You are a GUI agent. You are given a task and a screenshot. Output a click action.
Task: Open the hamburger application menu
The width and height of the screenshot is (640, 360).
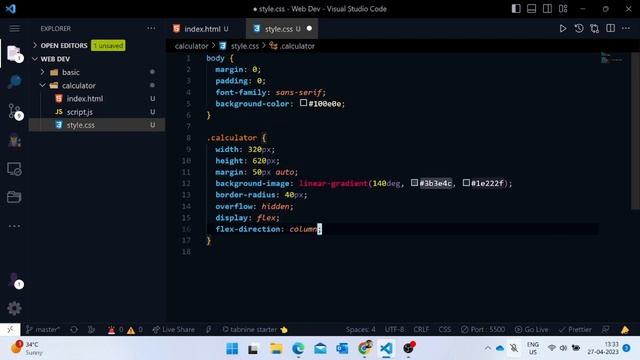(x=14, y=28)
